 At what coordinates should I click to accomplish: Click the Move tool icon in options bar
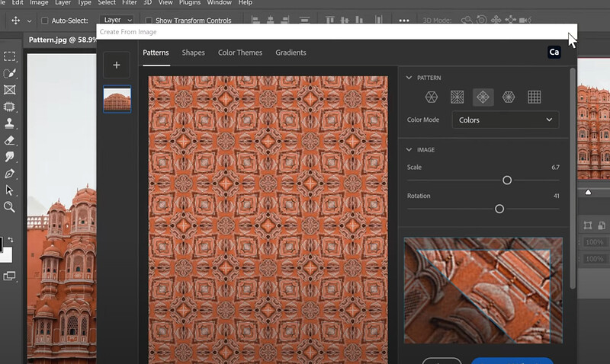[15, 21]
